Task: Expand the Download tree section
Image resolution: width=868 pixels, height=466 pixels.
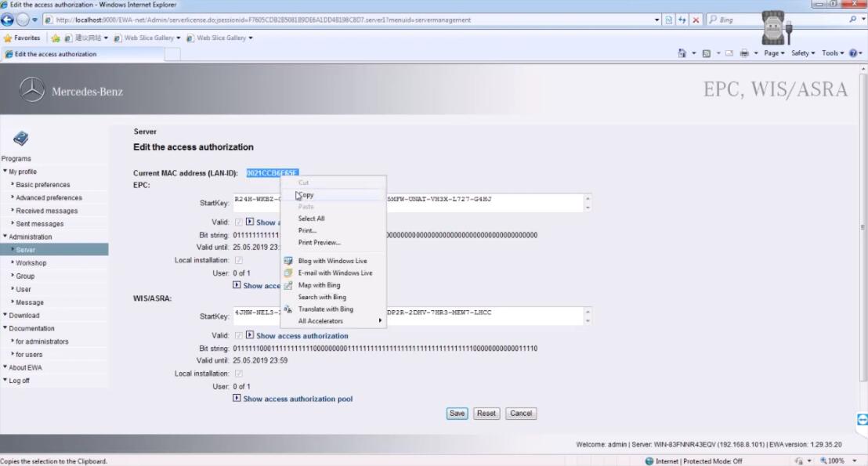Action: [x=5, y=315]
